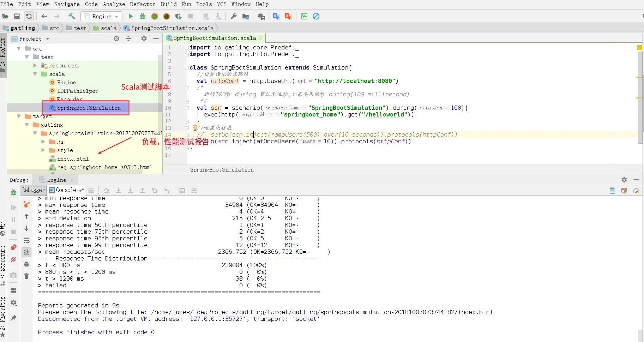Toggle scroll to end of console
Viewport: 644px width, 342px height.
point(26,252)
